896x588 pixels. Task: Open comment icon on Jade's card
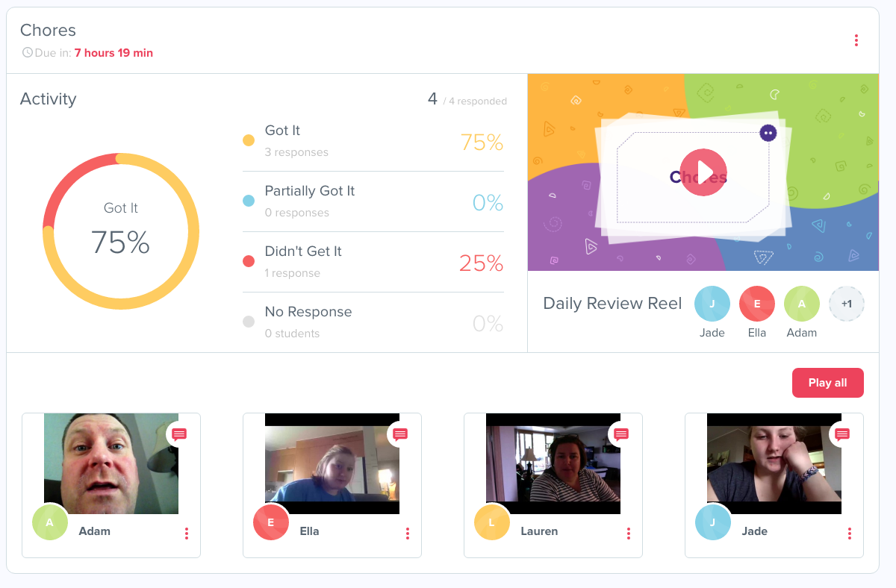tap(842, 434)
